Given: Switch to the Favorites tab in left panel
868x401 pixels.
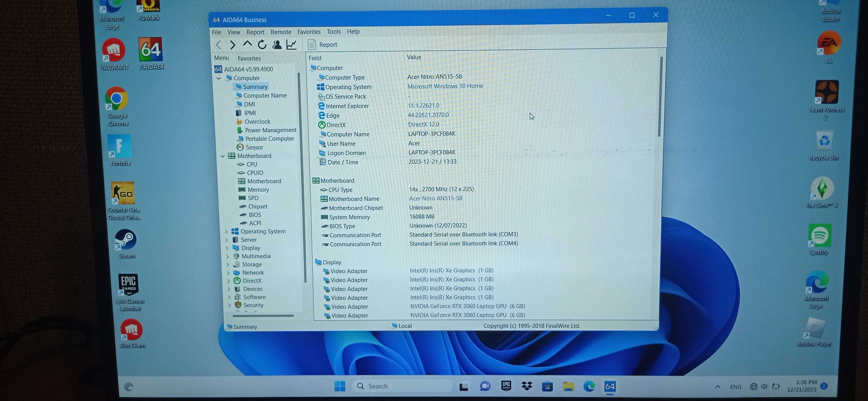Looking at the screenshot, I should click(249, 58).
